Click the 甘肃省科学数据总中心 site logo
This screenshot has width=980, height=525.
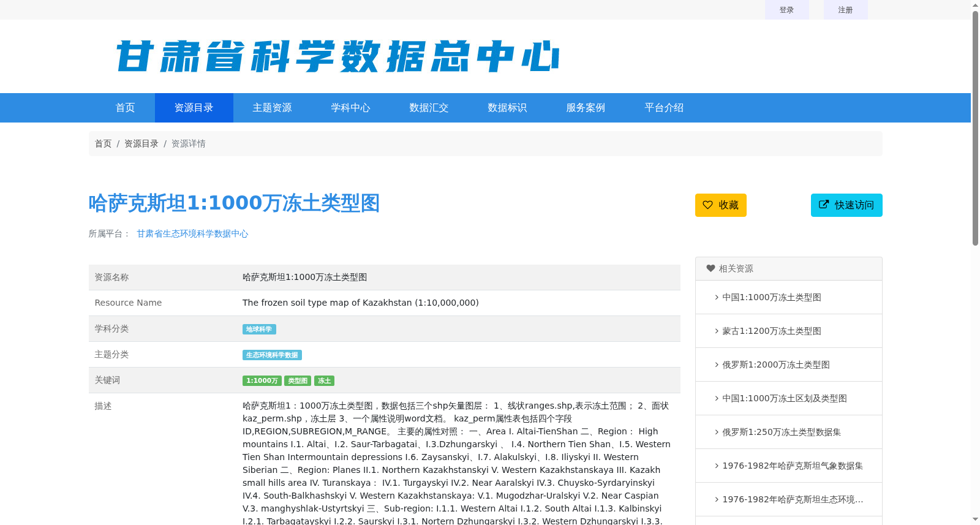(x=337, y=56)
